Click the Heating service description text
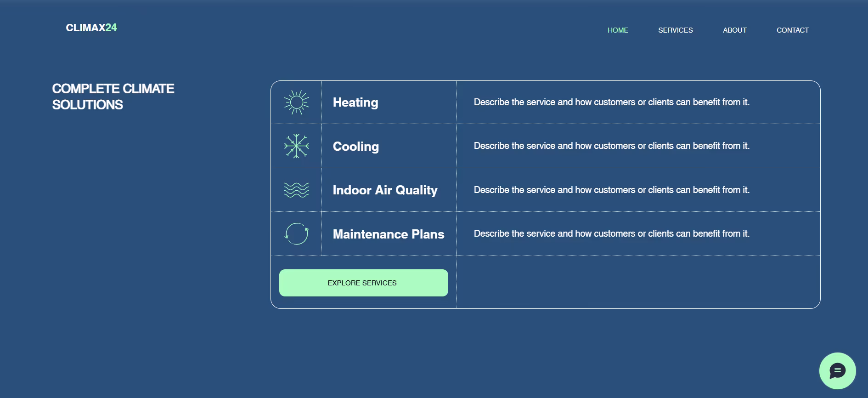868x398 pixels. [612, 102]
